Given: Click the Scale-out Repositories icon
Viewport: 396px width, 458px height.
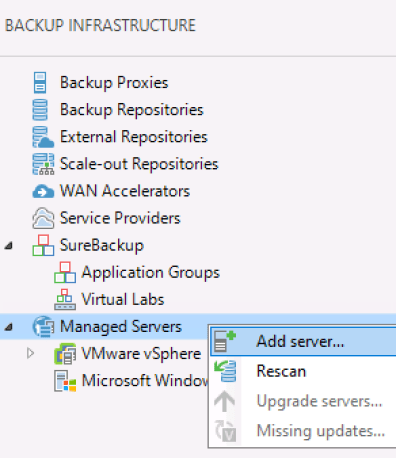Looking at the screenshot, I should pyautogui.click(x=43, y=164).
